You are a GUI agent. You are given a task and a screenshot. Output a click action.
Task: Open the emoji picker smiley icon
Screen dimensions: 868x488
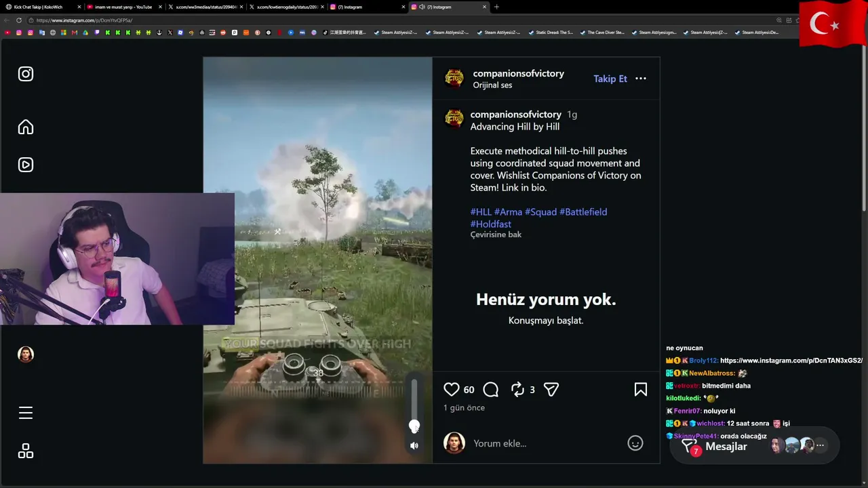tap(635, 443)
